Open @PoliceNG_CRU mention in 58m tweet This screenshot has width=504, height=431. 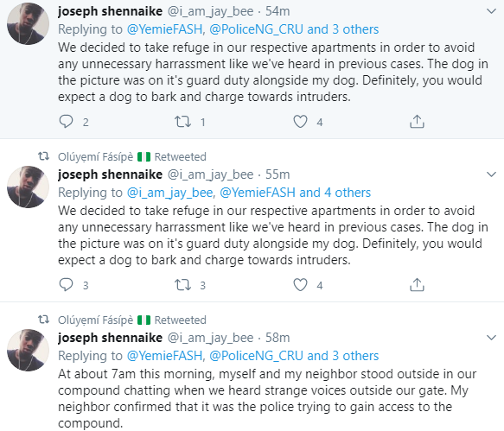click(256, 356)
